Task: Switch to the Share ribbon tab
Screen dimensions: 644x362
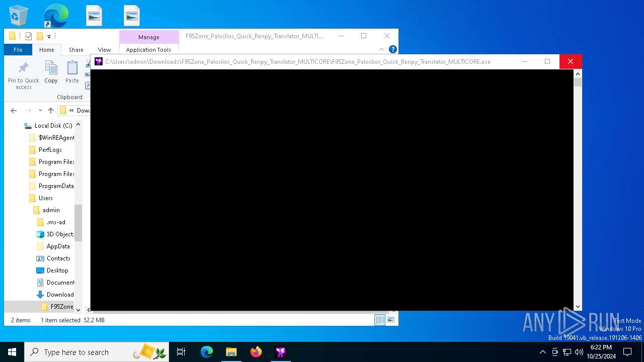Action: coord(76,50)
